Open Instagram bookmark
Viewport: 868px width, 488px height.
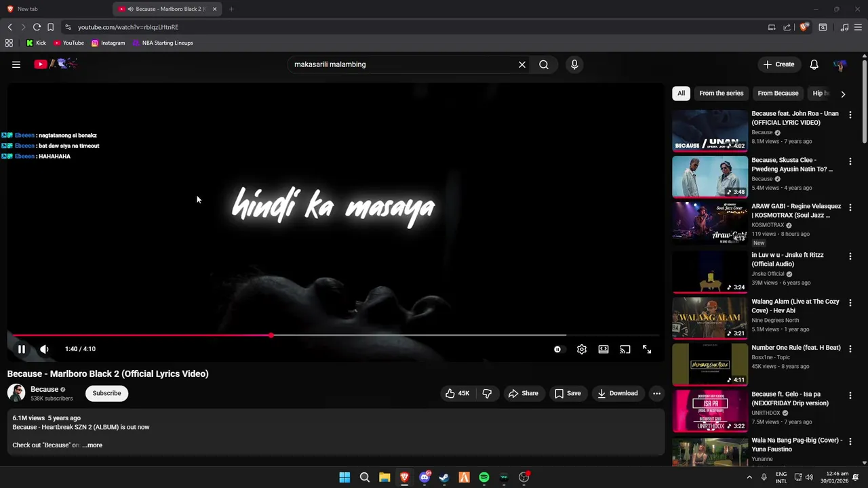click(x=108, y=43)
